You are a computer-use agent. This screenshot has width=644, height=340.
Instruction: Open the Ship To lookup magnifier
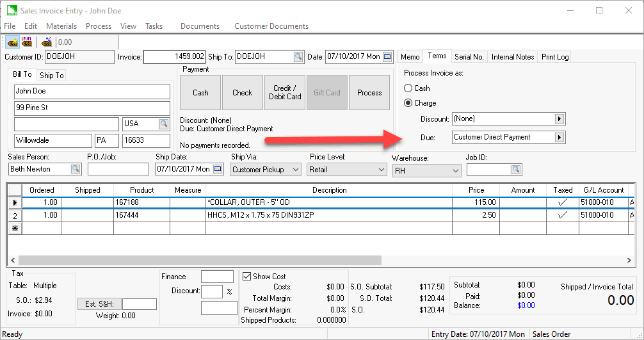(298, 57)
